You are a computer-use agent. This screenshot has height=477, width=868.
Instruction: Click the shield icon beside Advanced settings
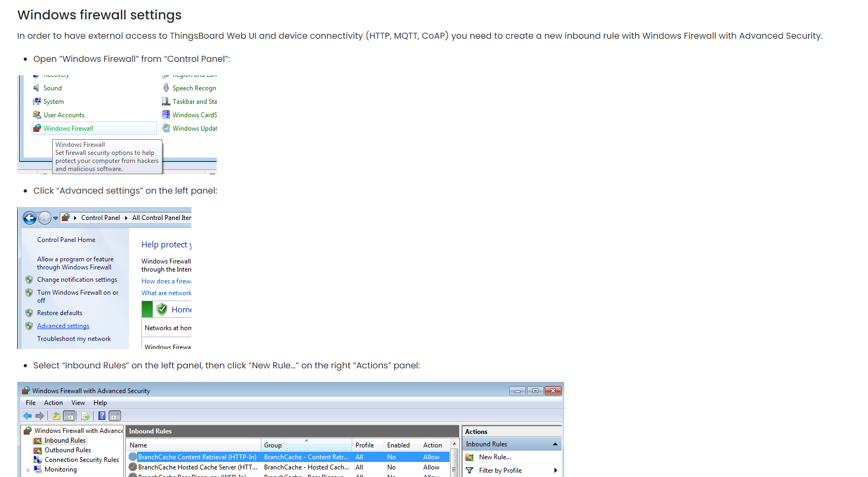29,326
